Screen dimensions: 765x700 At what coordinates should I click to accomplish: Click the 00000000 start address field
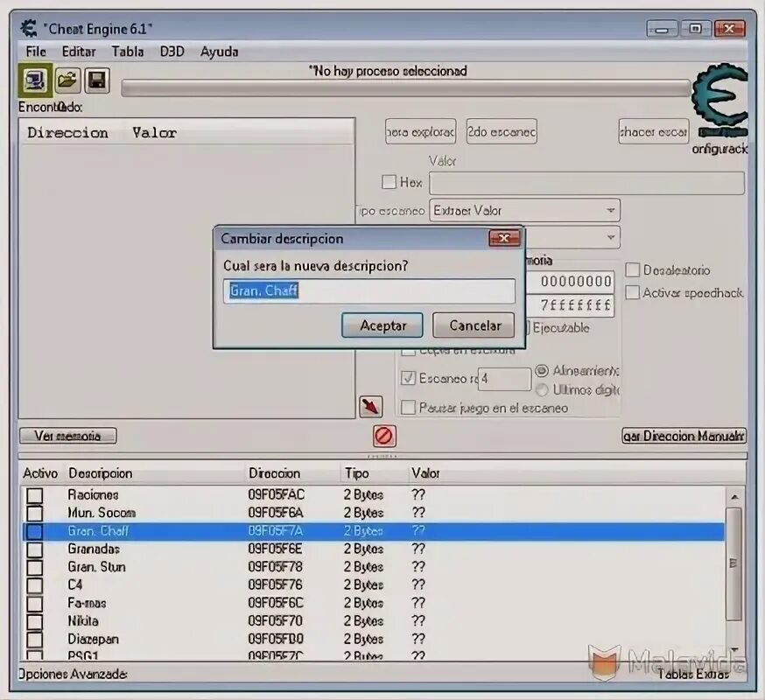coord(570,282)
